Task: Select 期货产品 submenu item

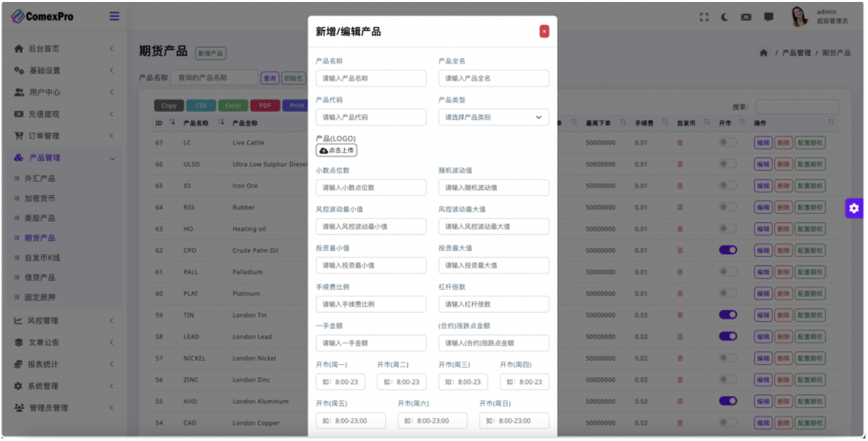Action: pos(40,238)
